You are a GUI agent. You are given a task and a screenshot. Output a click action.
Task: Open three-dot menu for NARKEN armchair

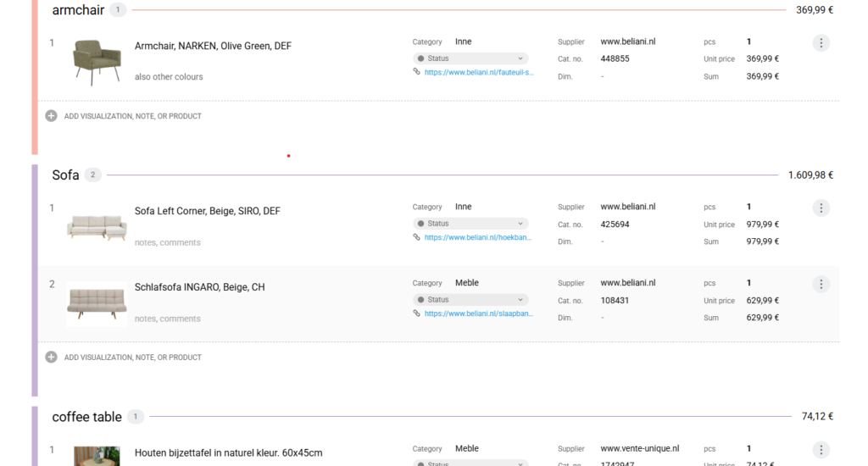pyautogui.click(x=821, y=43)
